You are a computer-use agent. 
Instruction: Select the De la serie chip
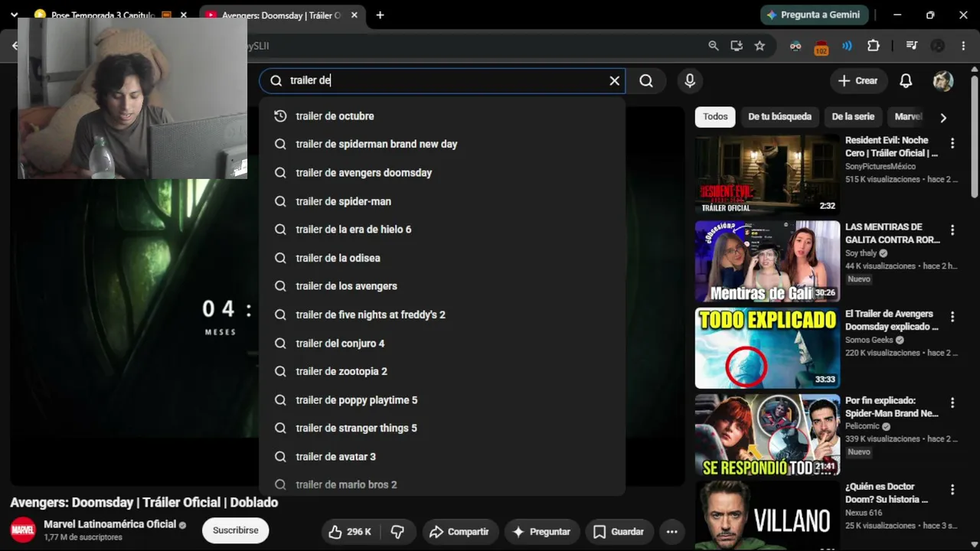coord(853,117)
